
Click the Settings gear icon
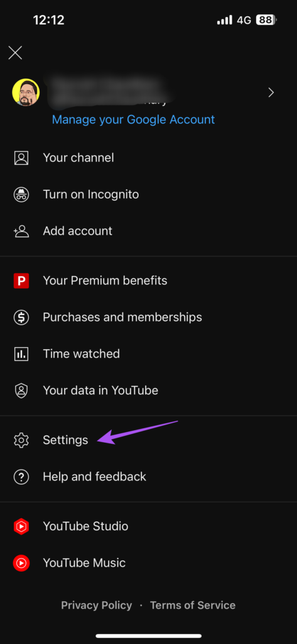click(21, 440)
